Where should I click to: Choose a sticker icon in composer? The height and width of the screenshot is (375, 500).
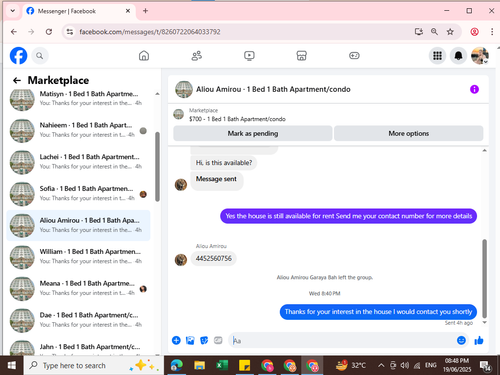[x=204, y=340]
